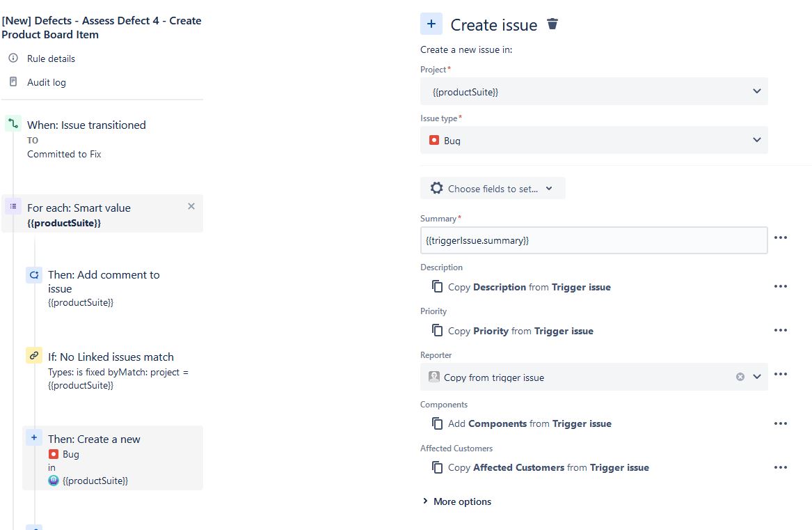Open Description field more options menu
Viewport: 812px width, 530px height.
(x=781, y=287)
